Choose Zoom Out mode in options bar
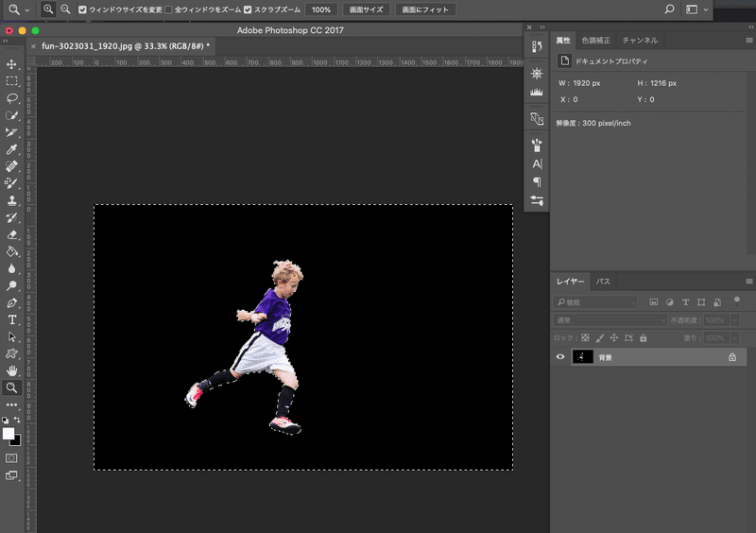This screenshot has height=533, width=756. click(x=65, y=9)
